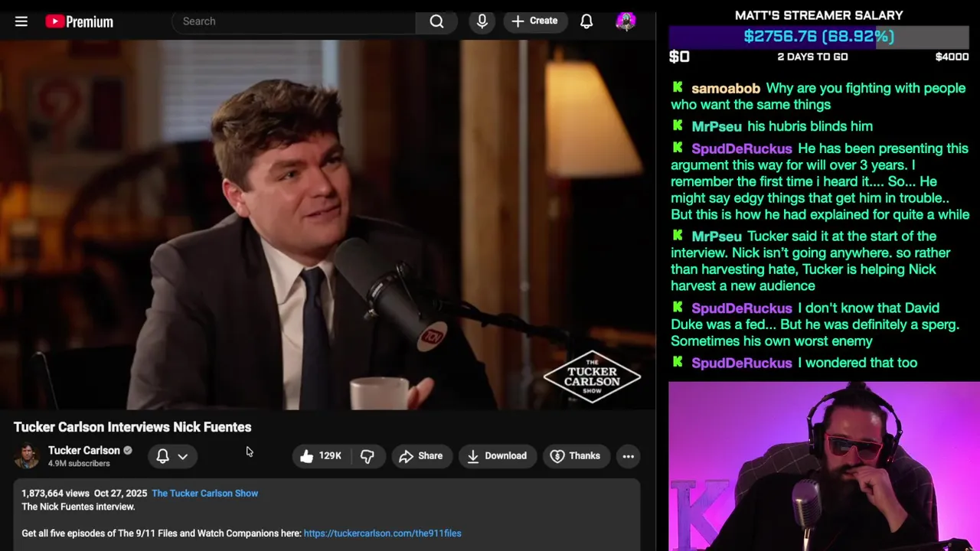Click '2 DAYS TO GO' label

pos(812,57)
